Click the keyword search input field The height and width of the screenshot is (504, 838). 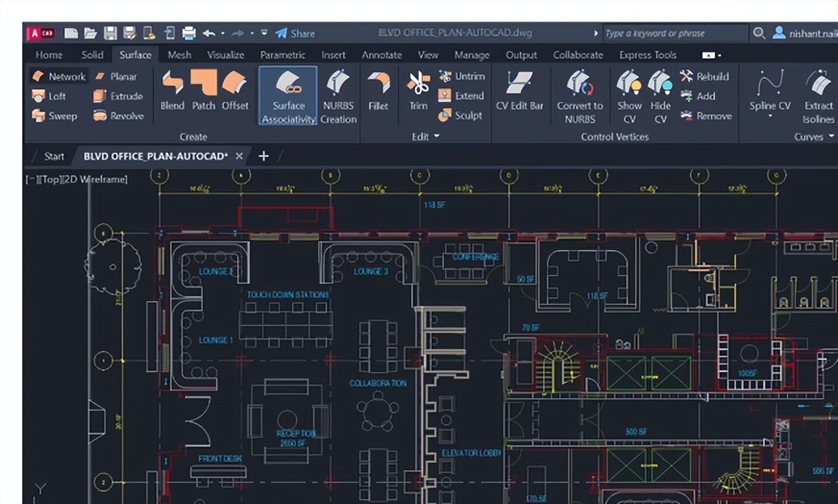coord(674,33)
